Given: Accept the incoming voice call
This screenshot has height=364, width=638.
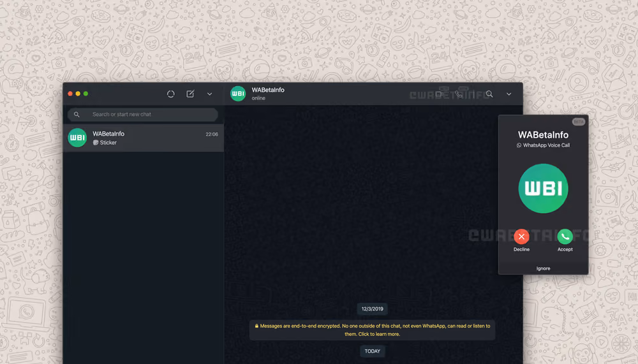Looking at the screenshot, I should (x=565, y=237).
